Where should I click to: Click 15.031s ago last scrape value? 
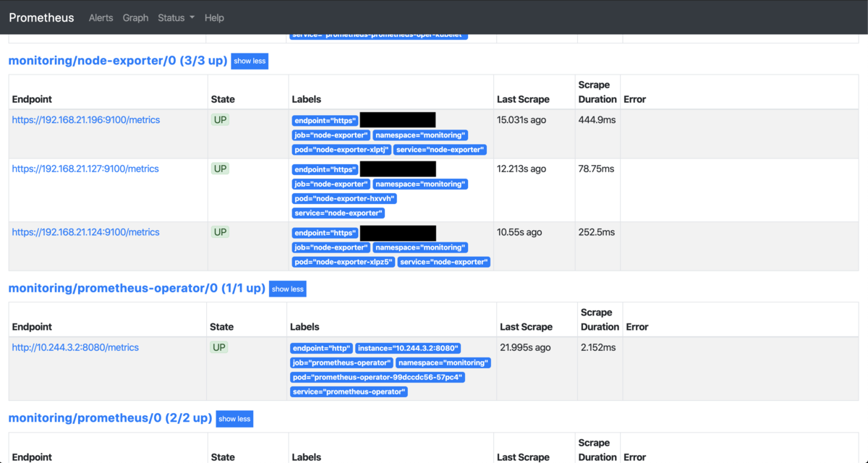(522, 120)
